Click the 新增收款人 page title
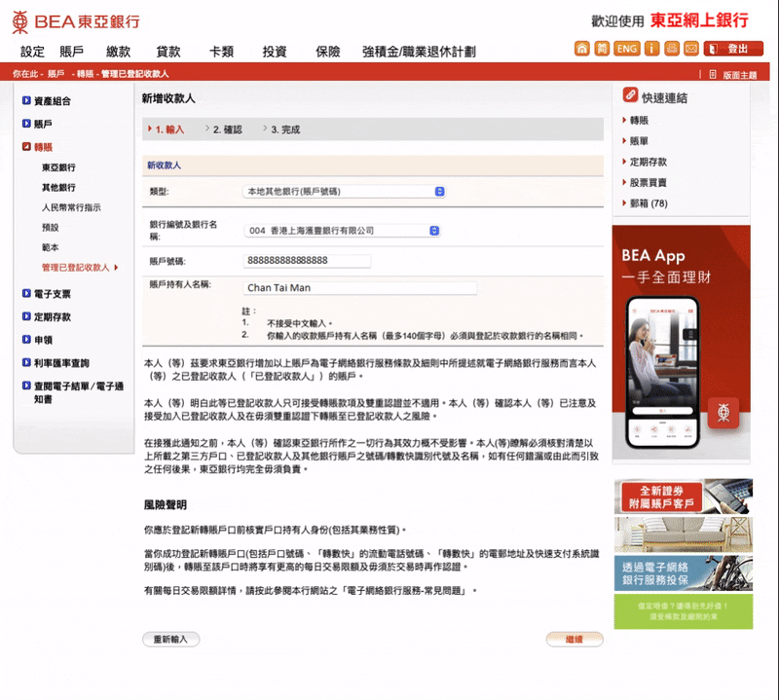 click(168, 98)
